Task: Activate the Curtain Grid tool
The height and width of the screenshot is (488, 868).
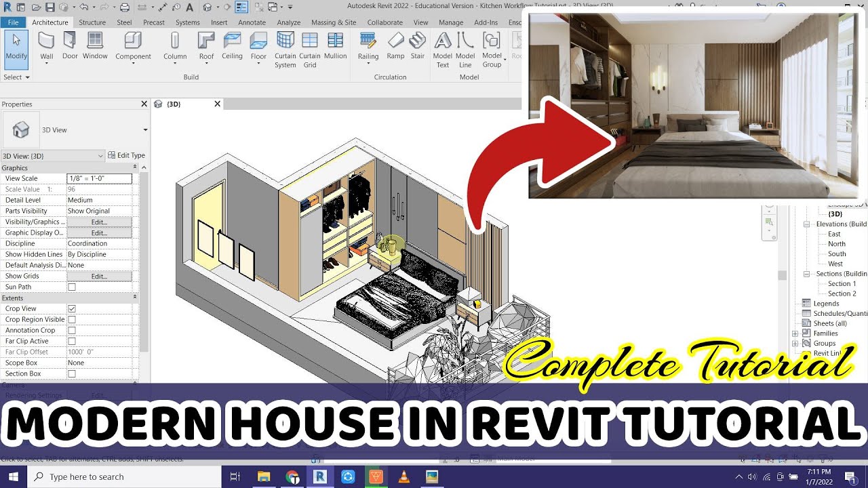Action: click(310, 50)
